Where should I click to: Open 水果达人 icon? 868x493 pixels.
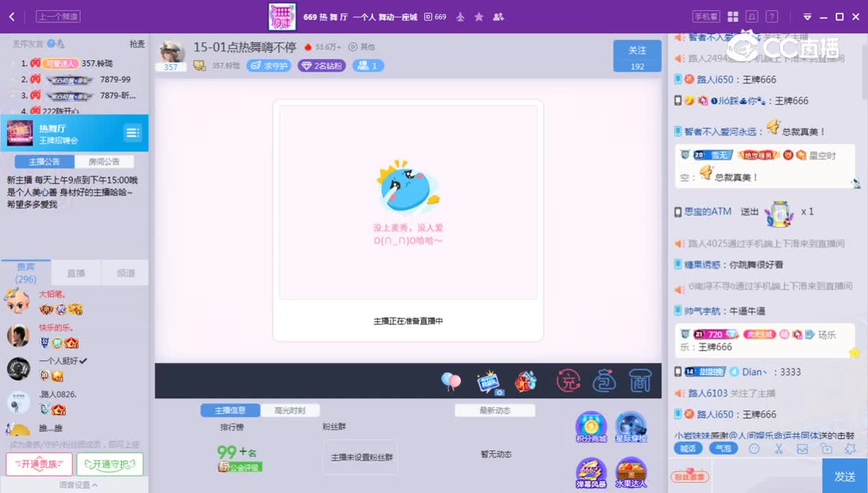point(630,473)
